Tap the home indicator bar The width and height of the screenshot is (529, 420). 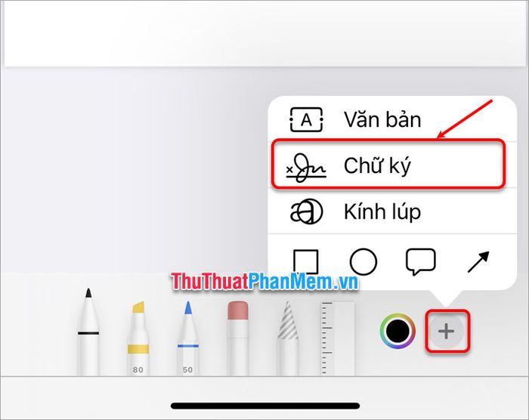[265, 406]
